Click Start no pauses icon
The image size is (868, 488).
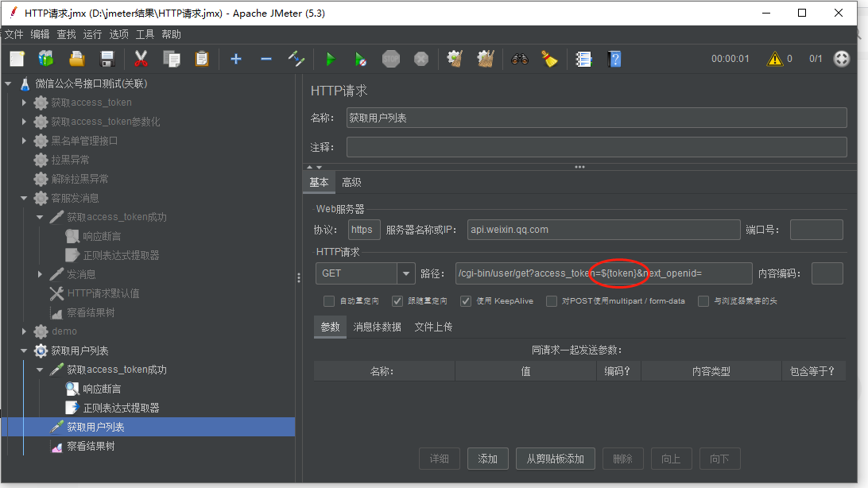point(360,59)
